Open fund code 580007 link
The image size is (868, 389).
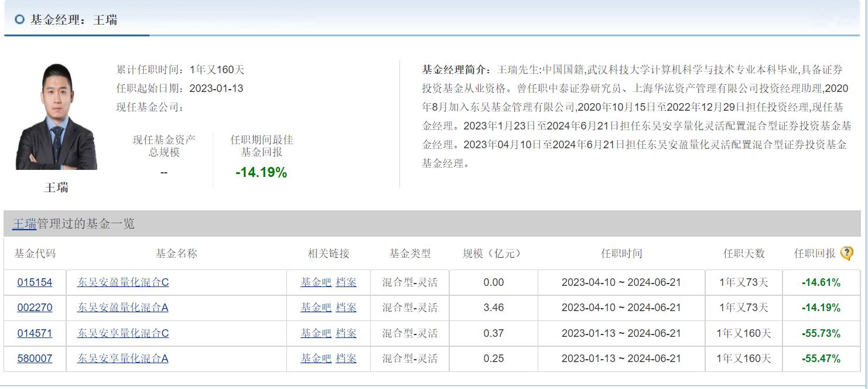(x=35, y=359)
